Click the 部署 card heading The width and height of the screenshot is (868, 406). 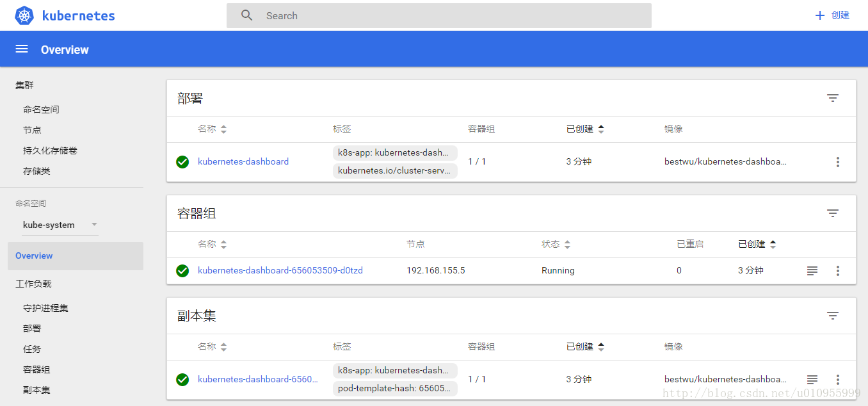click(x=190, y=98)
